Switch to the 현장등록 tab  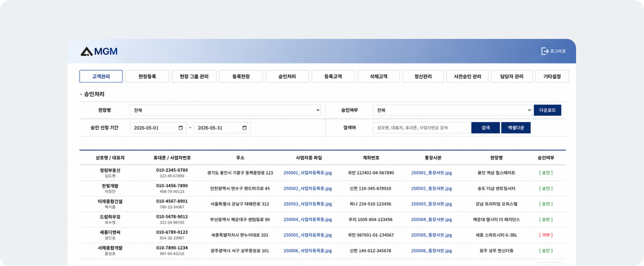coord(147,76)
